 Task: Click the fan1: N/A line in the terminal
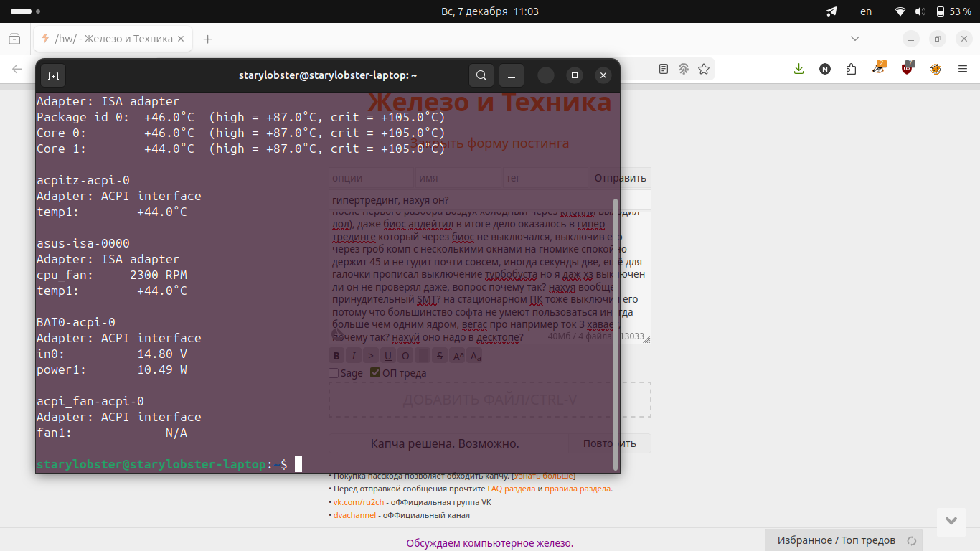click(x=112, y=433)
